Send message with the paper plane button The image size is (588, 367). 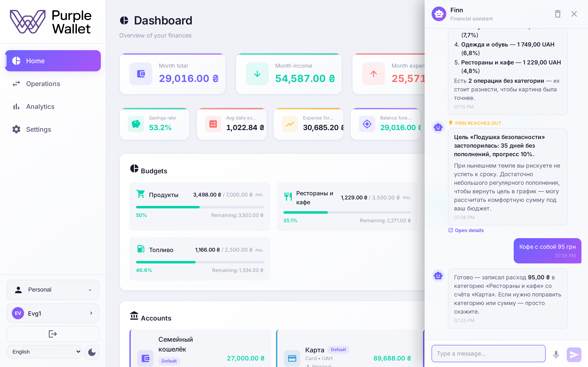coord(574,354)
